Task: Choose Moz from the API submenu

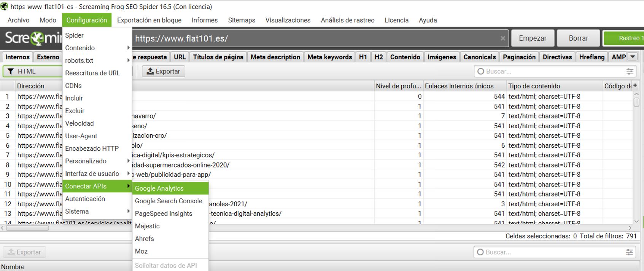Action: click(x=170, y=251)
